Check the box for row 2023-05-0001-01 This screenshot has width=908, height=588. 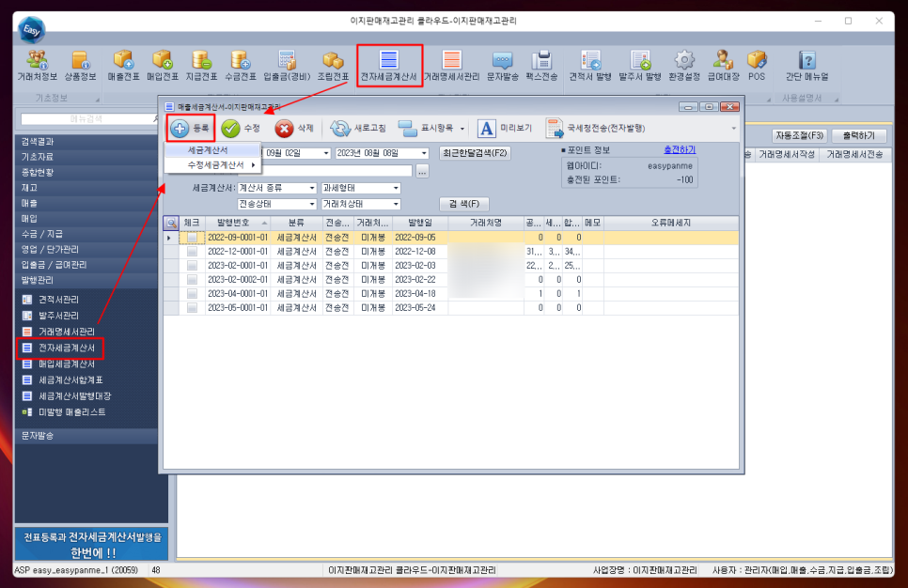pos(192,308)
